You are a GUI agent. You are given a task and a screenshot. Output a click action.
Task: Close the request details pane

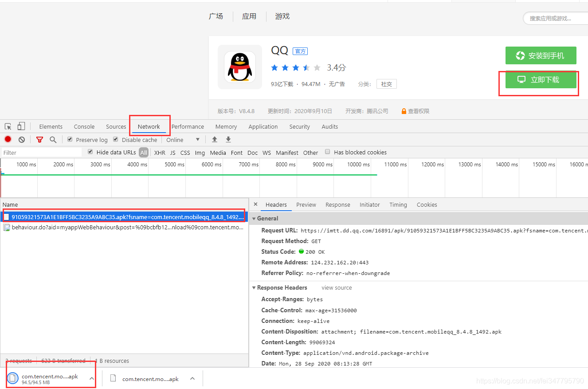pos(255,204)
